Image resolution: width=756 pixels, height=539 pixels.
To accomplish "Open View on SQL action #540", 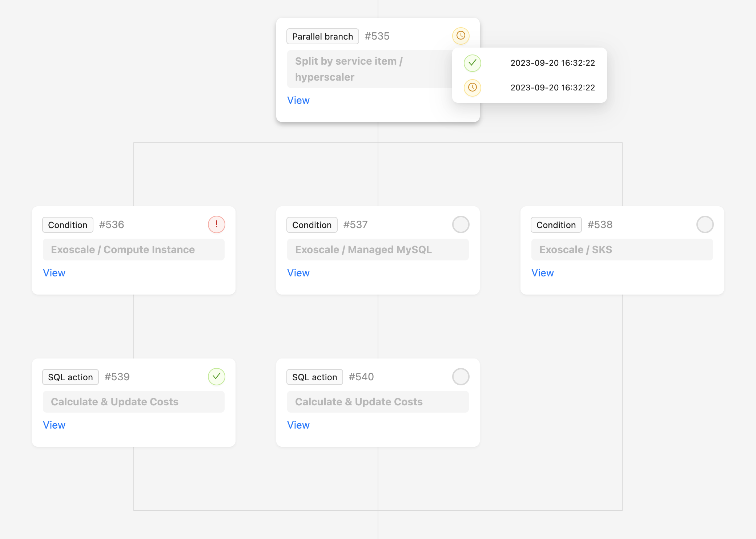I will [x=298, y=425].
